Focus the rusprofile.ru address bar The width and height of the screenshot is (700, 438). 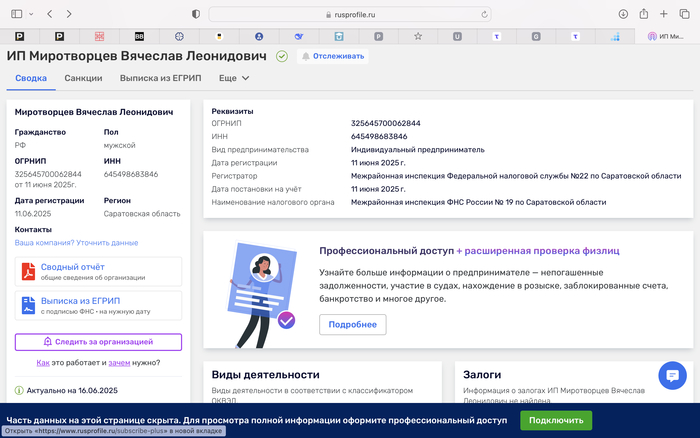pos(350,14)
